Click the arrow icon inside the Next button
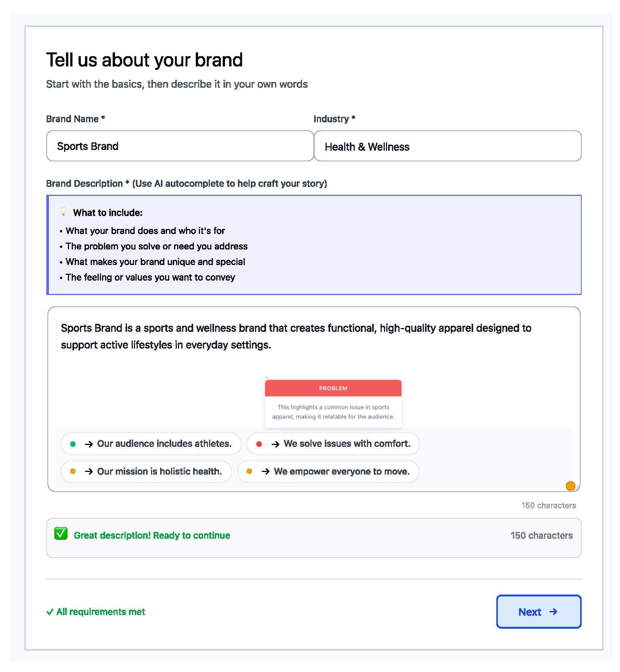The image size is (620, 672). (x=553, y=612)
